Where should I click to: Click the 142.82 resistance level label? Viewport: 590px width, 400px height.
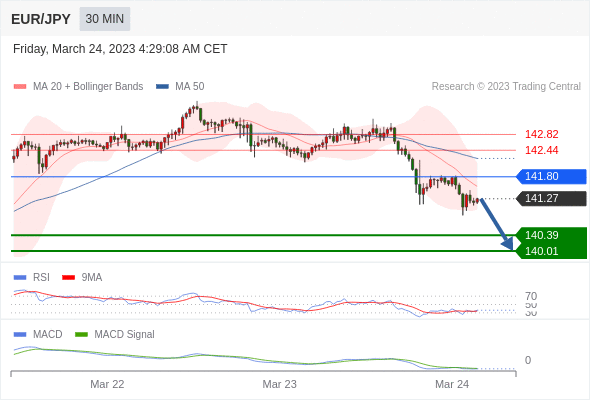[x=541, y=134]
